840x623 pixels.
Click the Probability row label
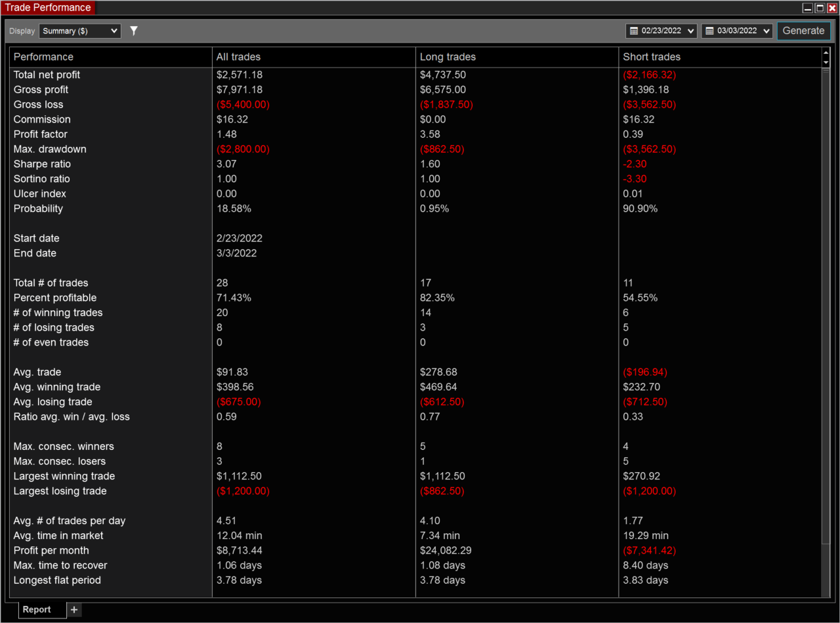tap(38, 209)
